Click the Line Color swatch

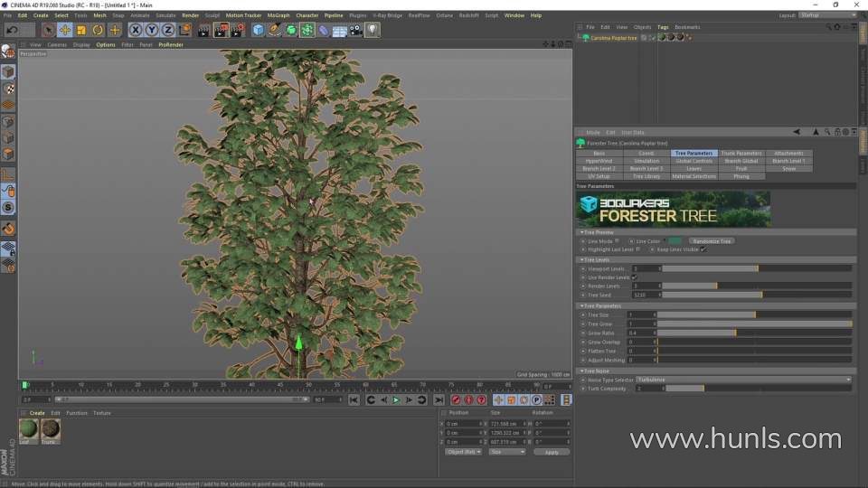point(675,241)
